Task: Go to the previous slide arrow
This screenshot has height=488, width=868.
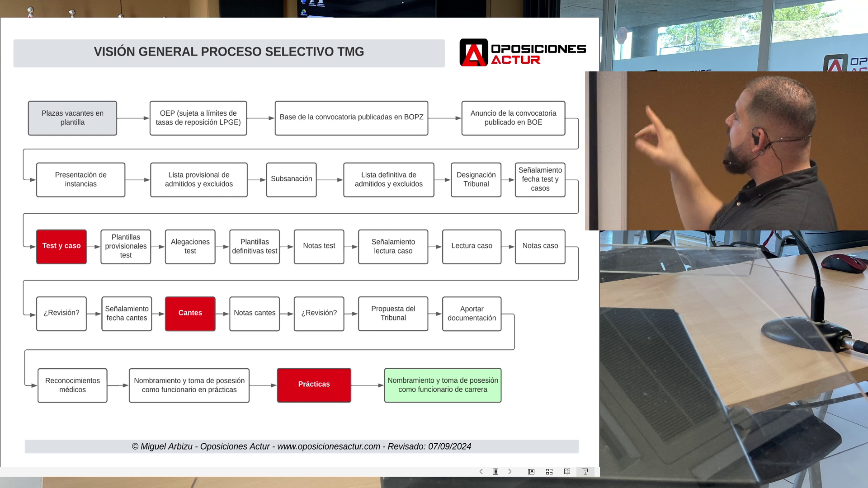Action: tap(481, 471)
